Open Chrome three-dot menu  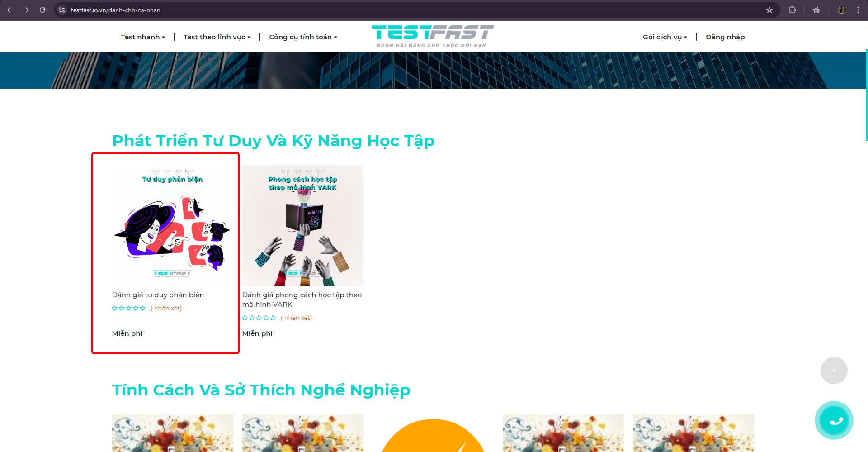pyautogui.click(x=858, y=10)
